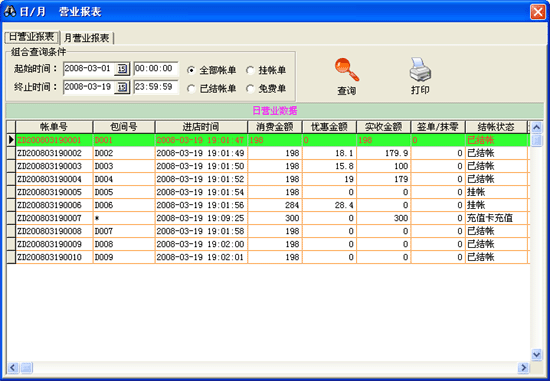Switch to the 月营业报表 tab

[87, 38]
